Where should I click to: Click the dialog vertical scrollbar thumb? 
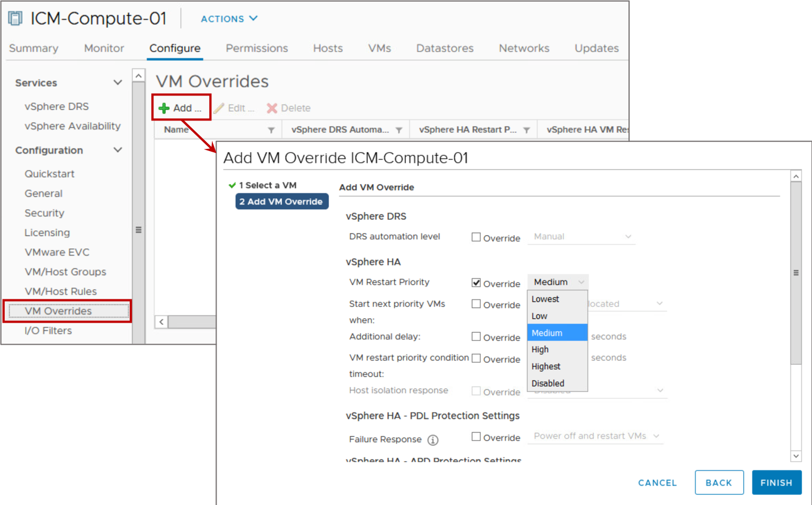(796, 273)
